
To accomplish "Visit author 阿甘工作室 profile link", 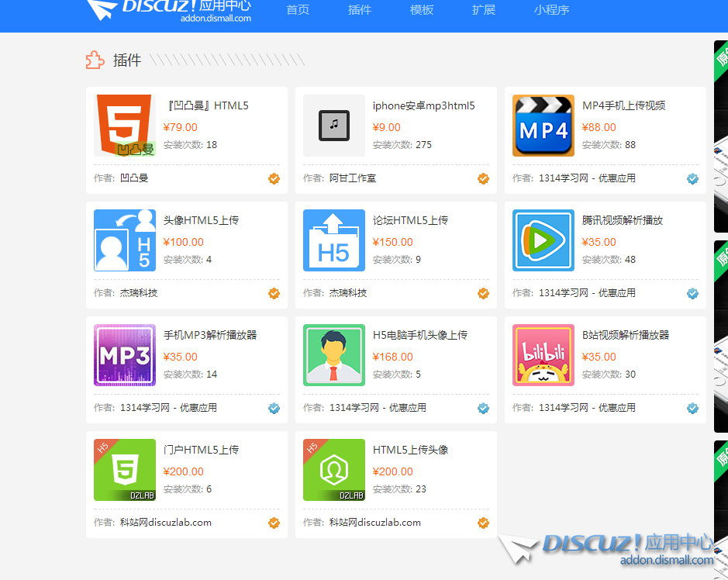I will [x=353, y=178].
